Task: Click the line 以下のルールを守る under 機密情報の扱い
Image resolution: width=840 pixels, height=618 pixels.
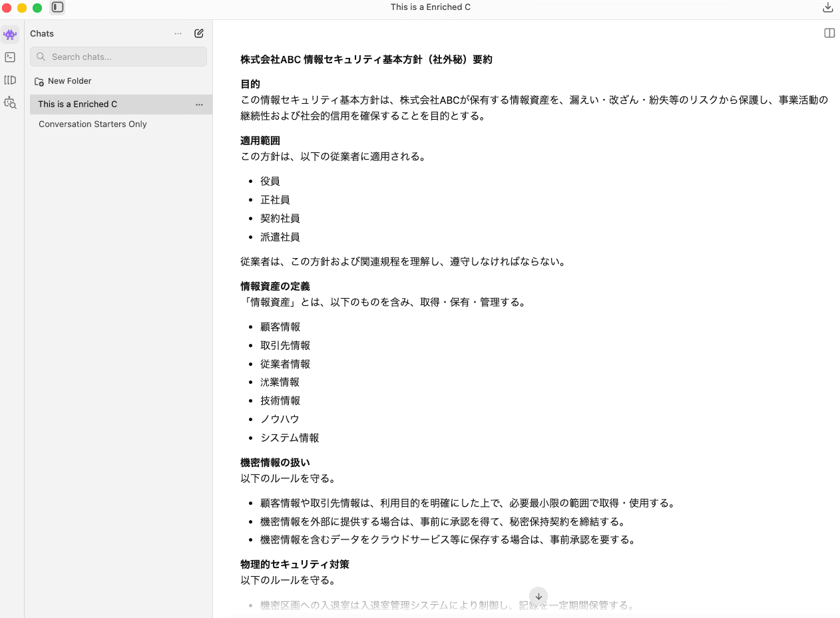Action: [288, 478]
